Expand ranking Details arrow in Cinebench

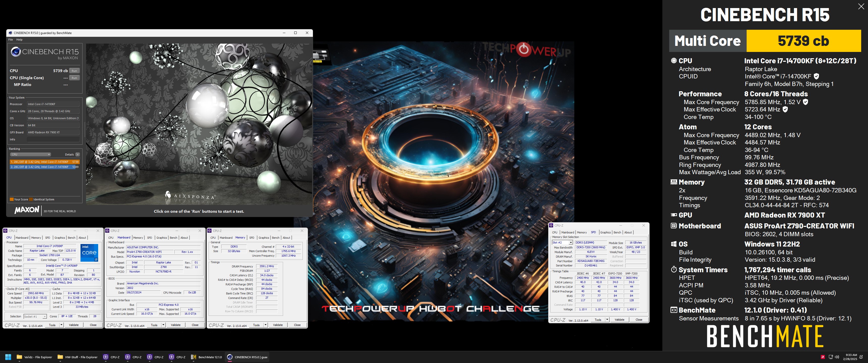pos(77,155)
